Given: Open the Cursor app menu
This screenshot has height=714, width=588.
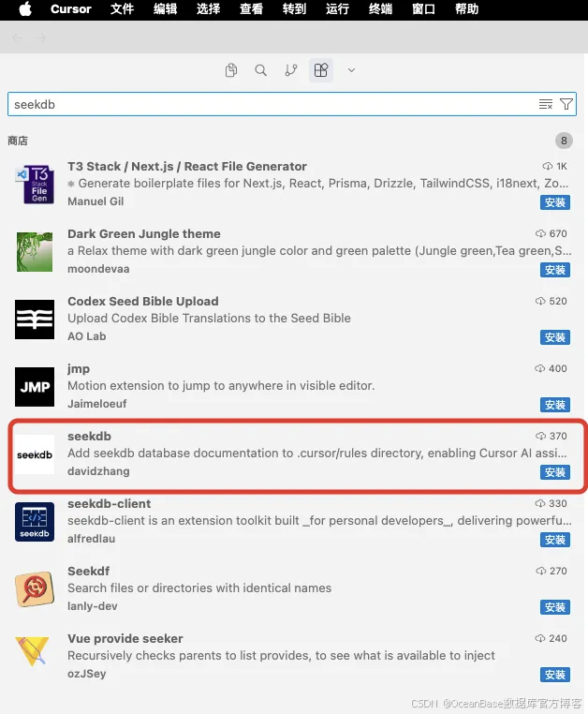Looking at the screenshot, I should click(71, 9).
